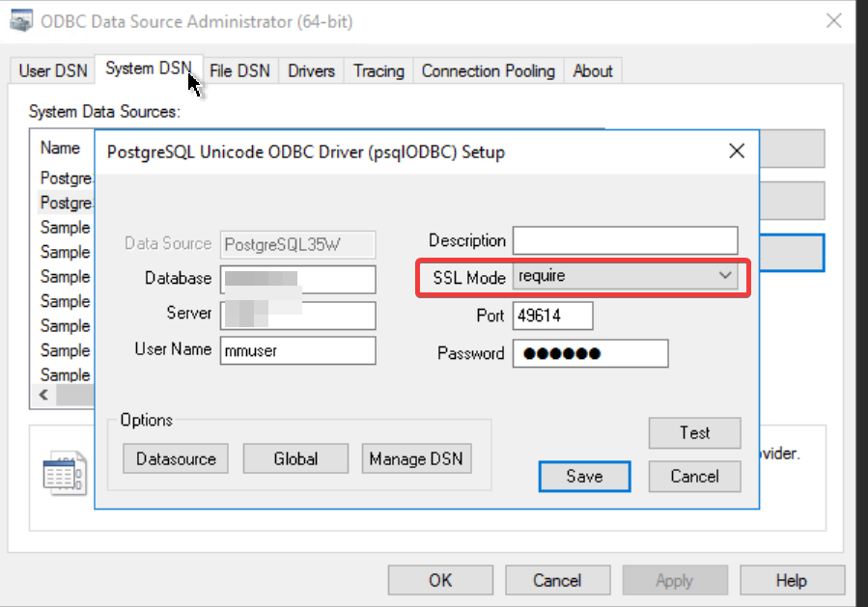Cancel the psqlODBC Setup dialog
This screenshot has width=868, height=607.
click(x=695, y=477)
